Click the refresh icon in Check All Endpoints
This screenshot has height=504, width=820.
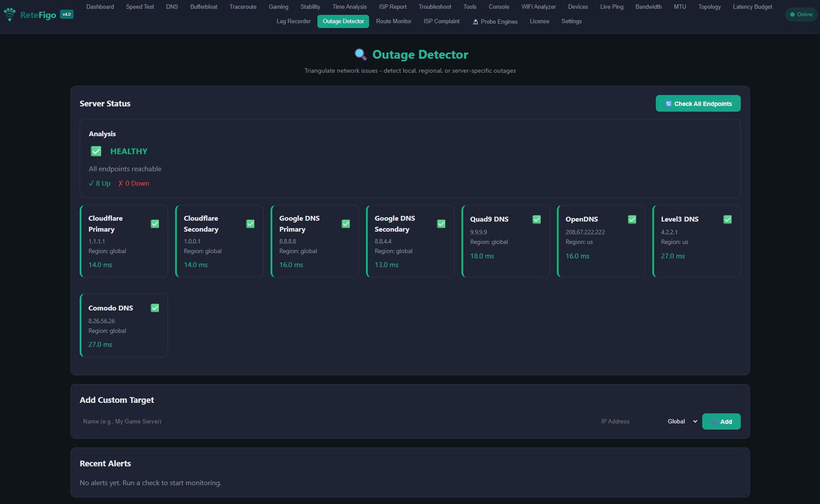[668, 104]
